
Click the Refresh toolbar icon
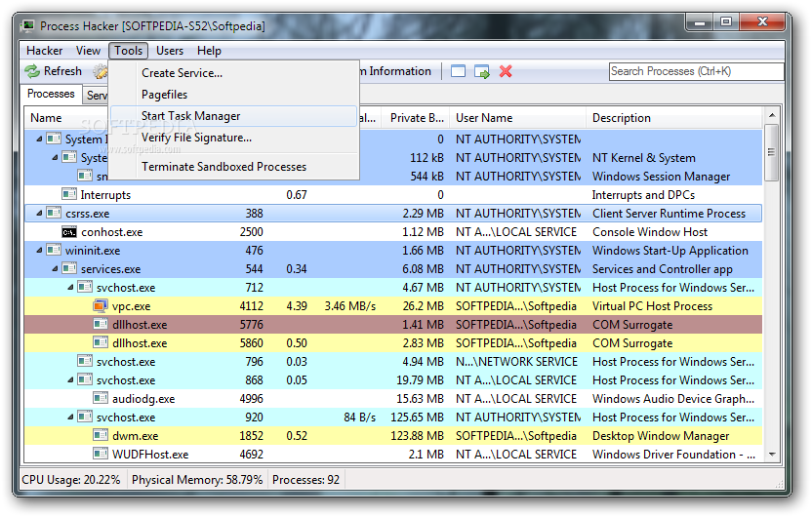point(32,71)
